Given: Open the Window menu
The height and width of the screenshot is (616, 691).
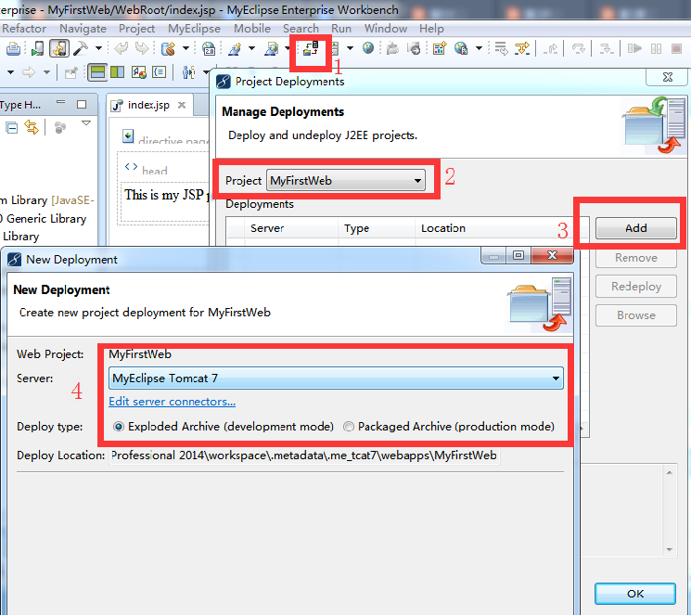Looking at the screenshot, I should point(386,29).
